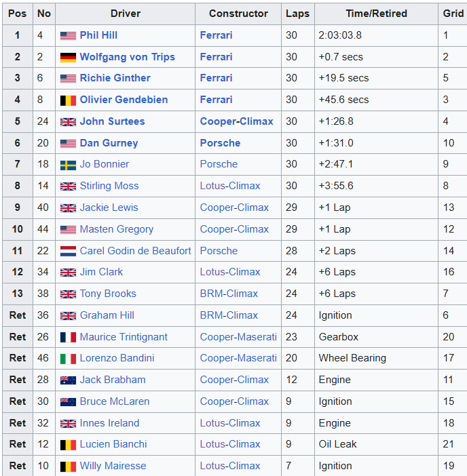Click BRM-Climax link in Tony Brooks row

click(229, 294)
